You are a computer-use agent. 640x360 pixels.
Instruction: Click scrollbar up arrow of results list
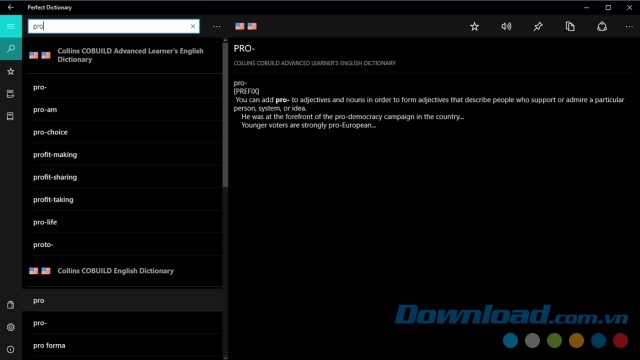pyautogui.click(x=225, y=40)
